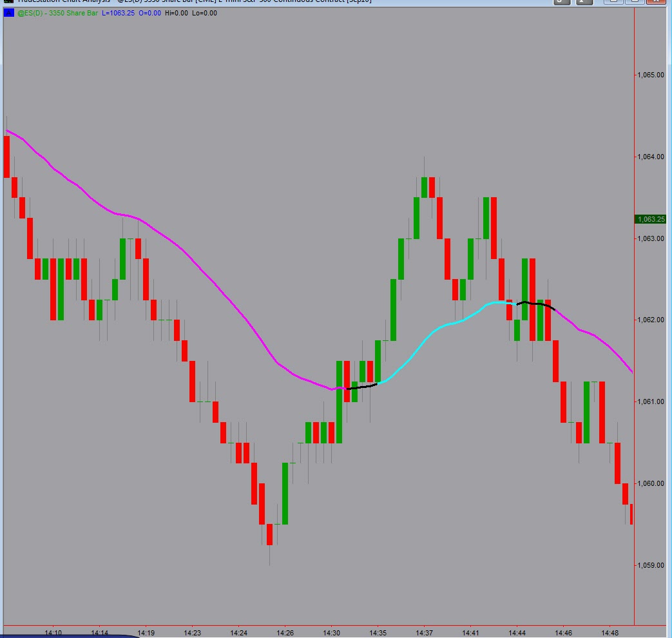672x638 pixels.
Task: Click the 1,064.00 price axis label
Action: (x=651, y=157)
